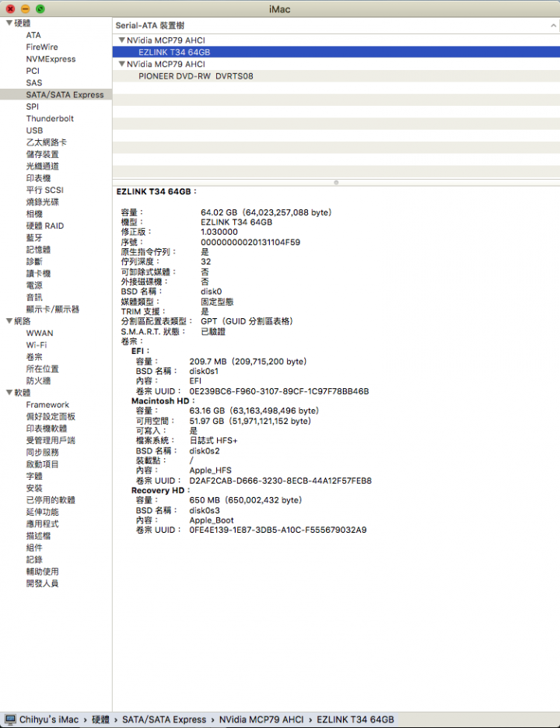Screen dimensions: 560x728
Task: Select 同步服務 sync services item
Action: coord(42,452)
